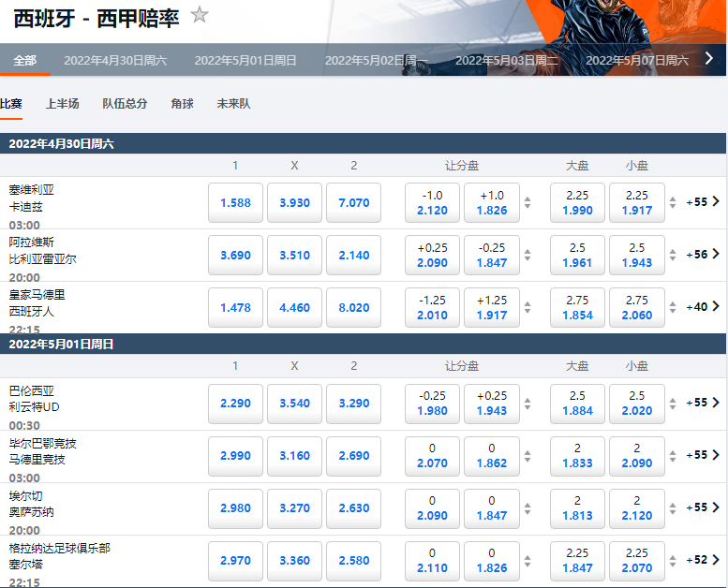Switch to 2022年5月01日周日 date tab
The width and height of the screenshot is (728, 588).
click(245, 60)
